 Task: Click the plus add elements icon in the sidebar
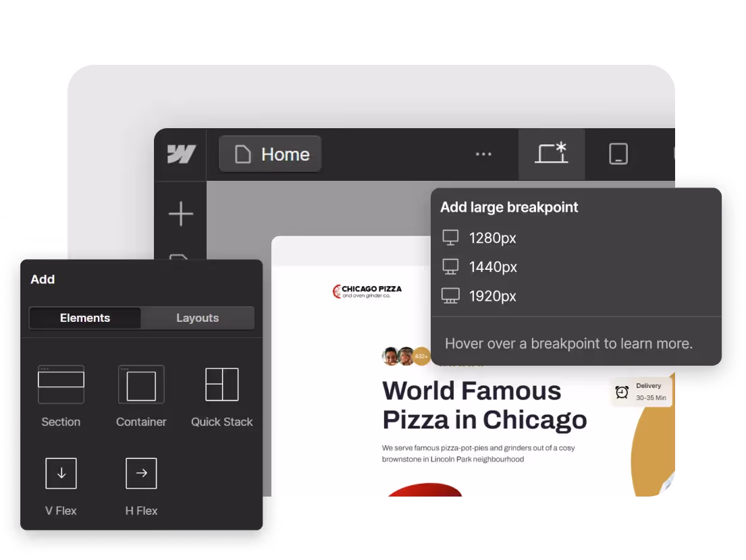tap(181, 213)
